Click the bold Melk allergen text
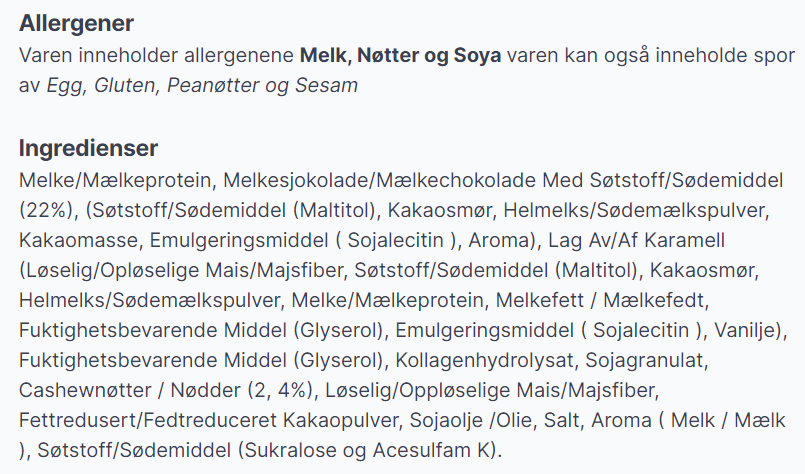Screen dimensions: 805x474 [324, 55]
